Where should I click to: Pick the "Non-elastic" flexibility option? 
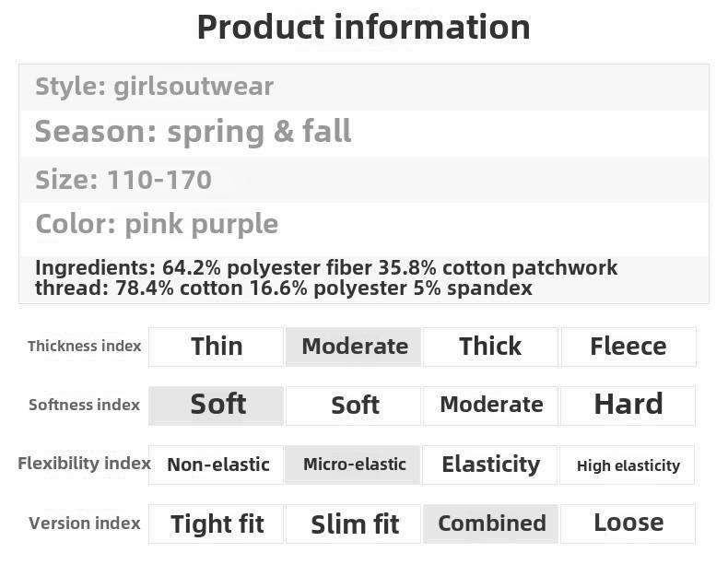tap(217, 465)
